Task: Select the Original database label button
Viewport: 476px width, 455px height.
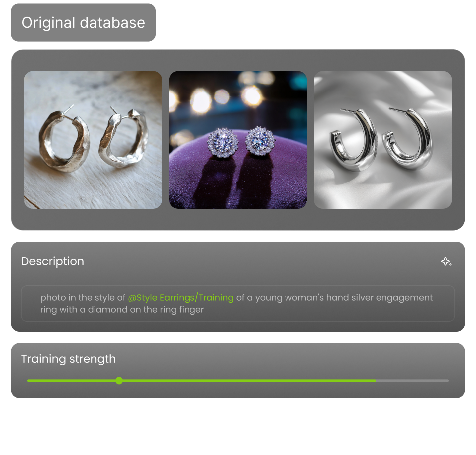Action: click(x=84, y=23)
